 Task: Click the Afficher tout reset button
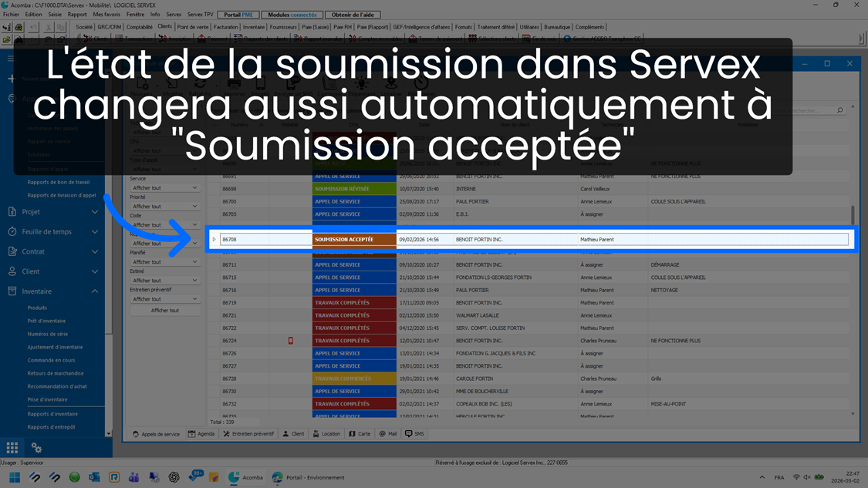164,311
